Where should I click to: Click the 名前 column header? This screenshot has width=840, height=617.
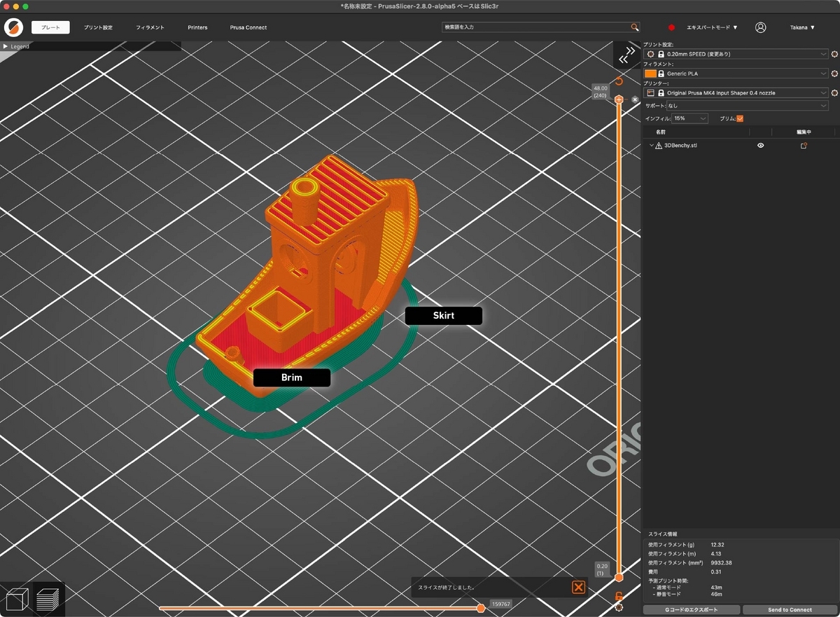coord(661,132)
